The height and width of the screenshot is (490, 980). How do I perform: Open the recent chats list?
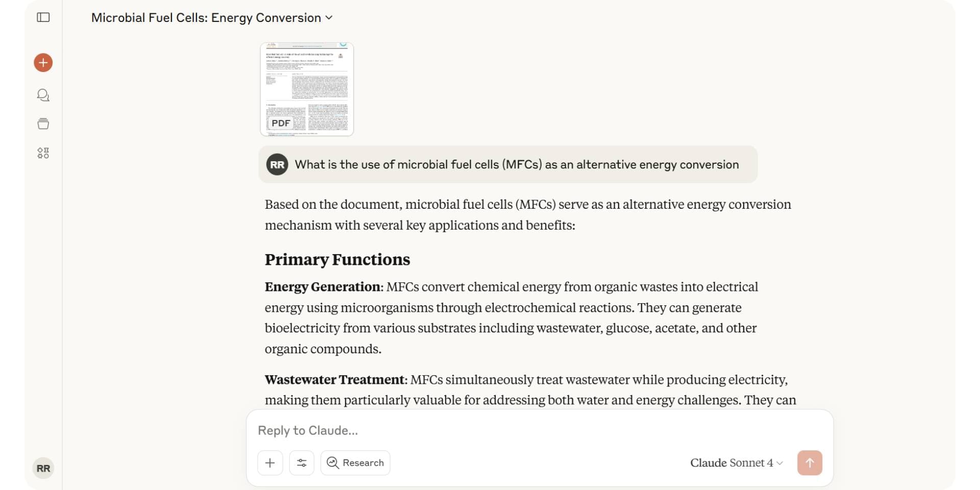[43, 95]
